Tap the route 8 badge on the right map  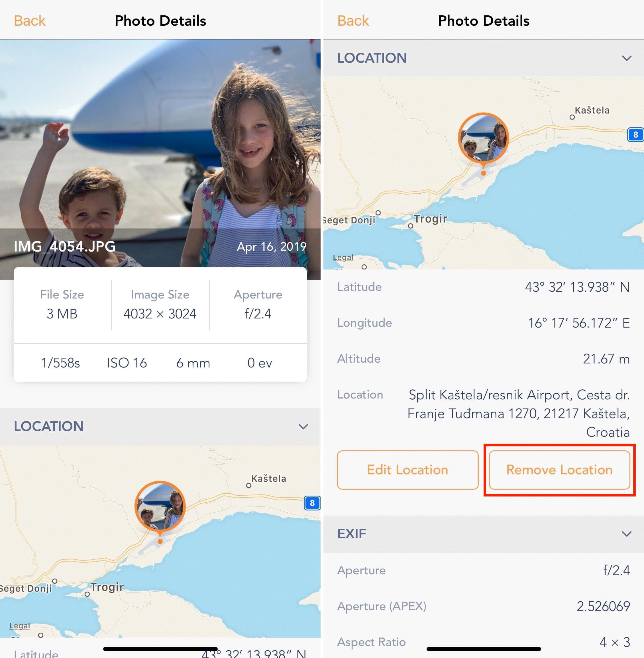point(635,134)
